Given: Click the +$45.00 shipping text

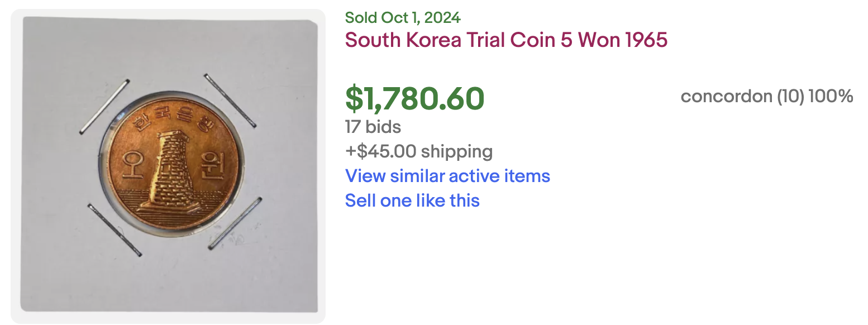Looking at the screenshot, I should point(418,151).
